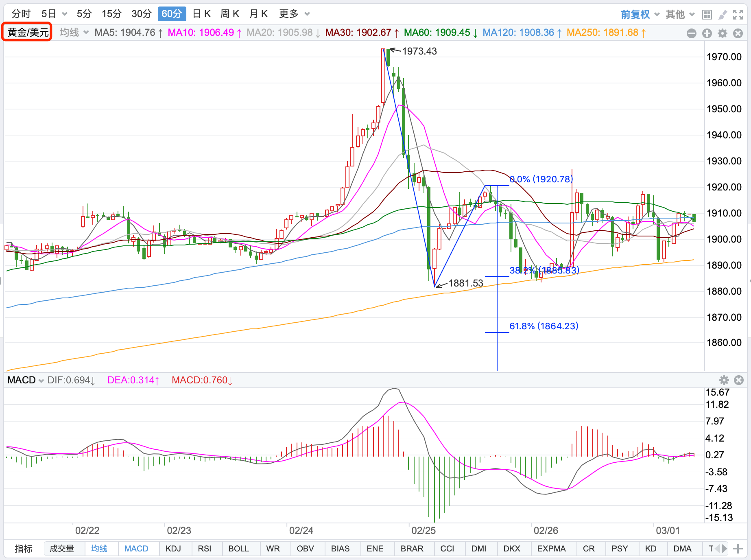Zoom out chart with minus icon
Screen dimensions: 751x560
pos(691,33)
